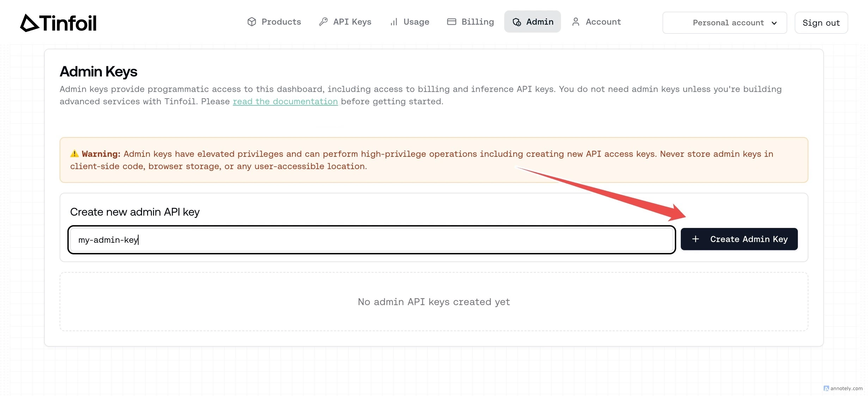
Task: Click the Create Admin Key button
Action: (x=739, y=239)
